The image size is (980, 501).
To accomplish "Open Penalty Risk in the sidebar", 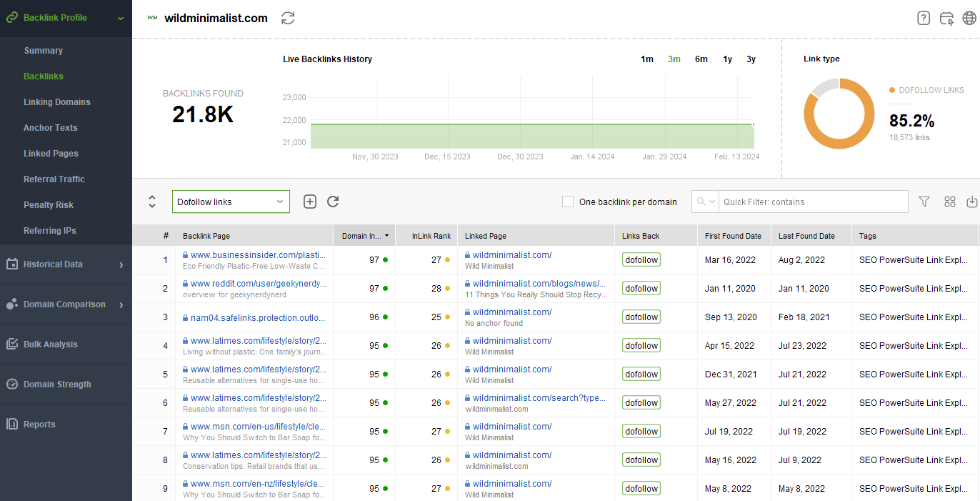I will [x=49, y=205].
